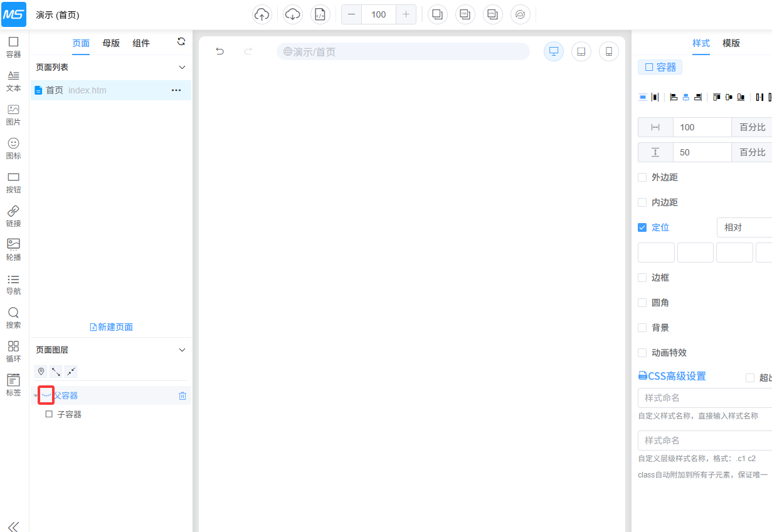Click the undo arrow icon

click(219, 51)
